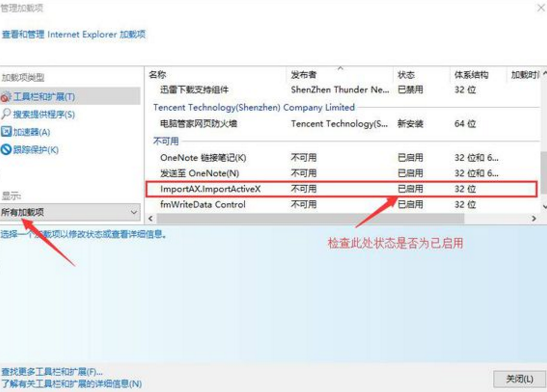The height and width of the screenshot is (392, 547).
Task: Click the 已禁用 status of 迅雷 row
Action: [410, 90]
